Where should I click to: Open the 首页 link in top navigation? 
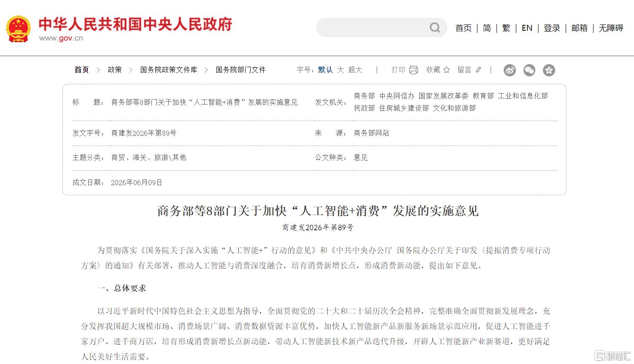(x=463, y=28)
